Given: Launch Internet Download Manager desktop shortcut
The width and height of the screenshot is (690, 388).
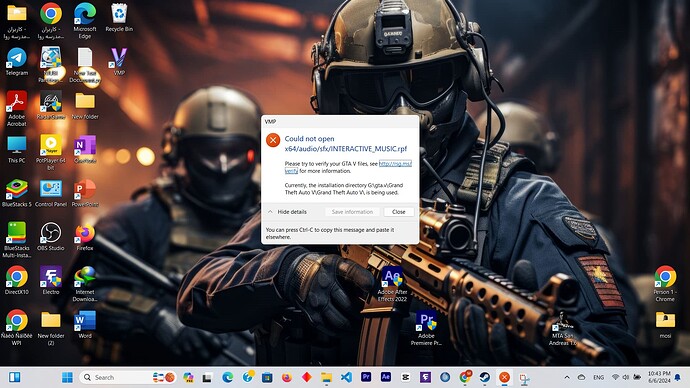Looking at the screenshot, I should click(85, 284).
